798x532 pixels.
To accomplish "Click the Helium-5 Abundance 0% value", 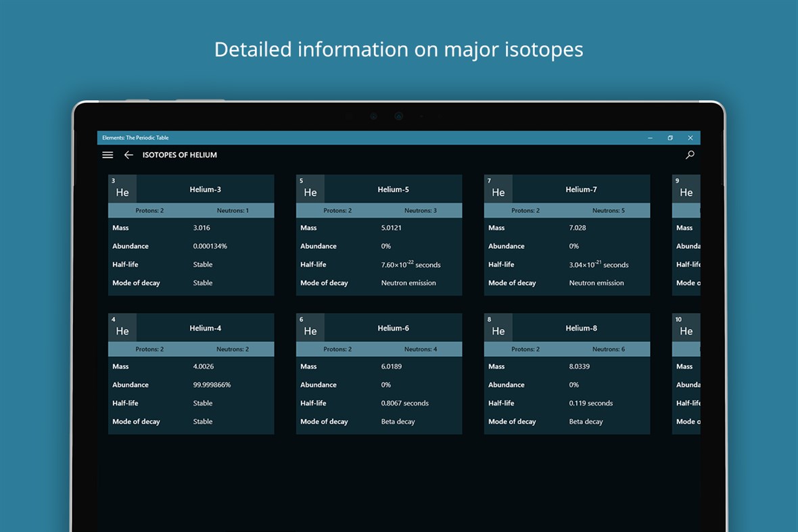I will point(385,246).
